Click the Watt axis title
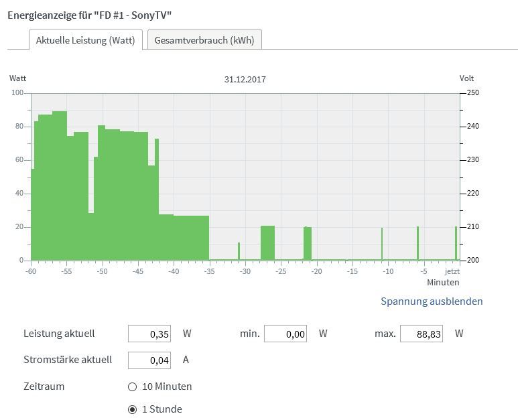 click(x=17, y=78)
